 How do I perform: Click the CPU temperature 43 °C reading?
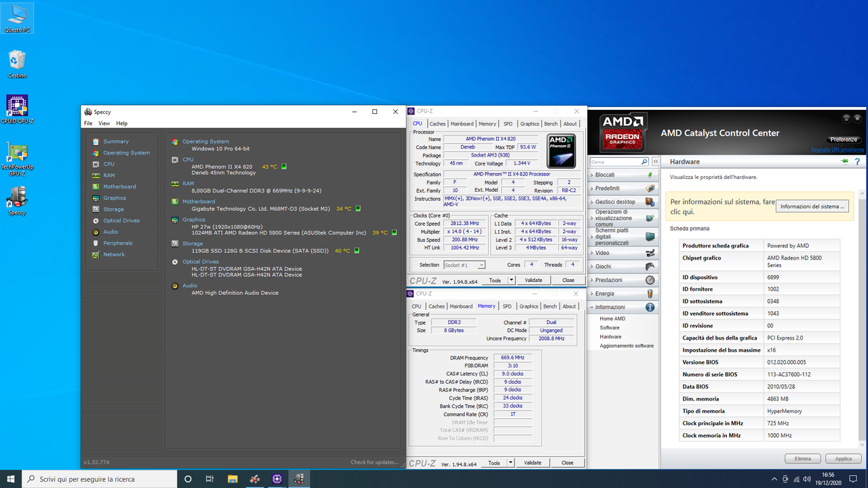coord(269,166)
